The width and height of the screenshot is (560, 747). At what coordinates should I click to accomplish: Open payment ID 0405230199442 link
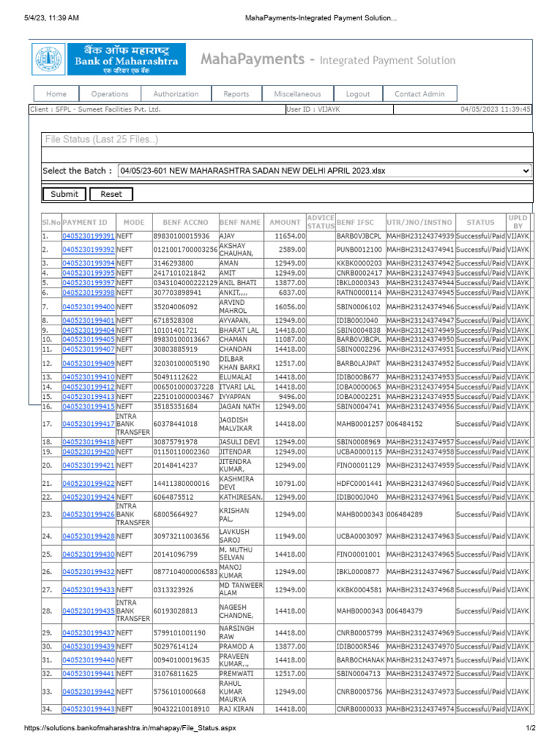(x=88, y=692)
